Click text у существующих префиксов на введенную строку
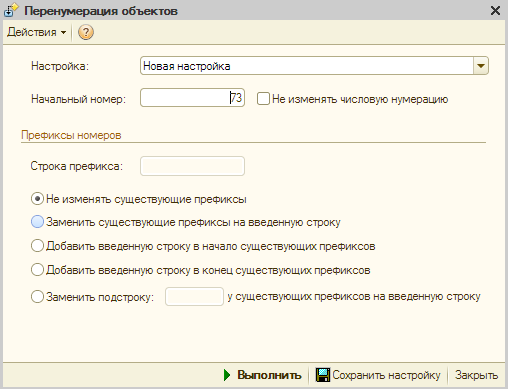The width and height of the screenshot is (508, 389). 354,296
